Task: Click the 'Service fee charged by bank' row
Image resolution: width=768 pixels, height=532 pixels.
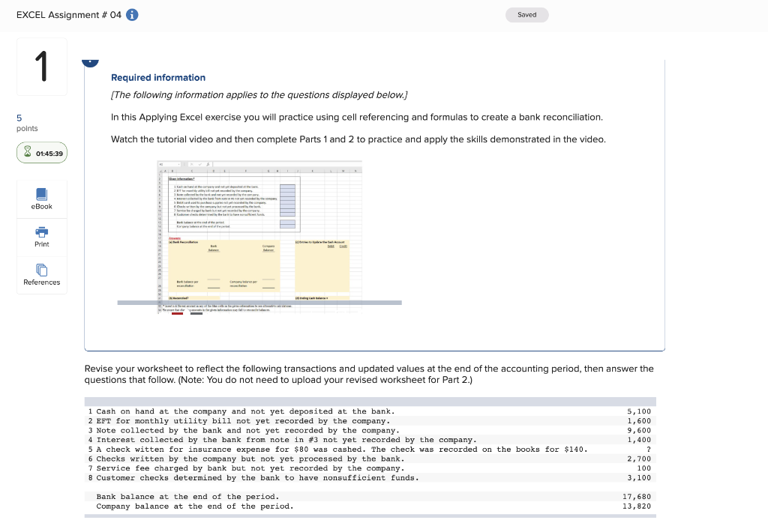Action: [x=370, y=468]
